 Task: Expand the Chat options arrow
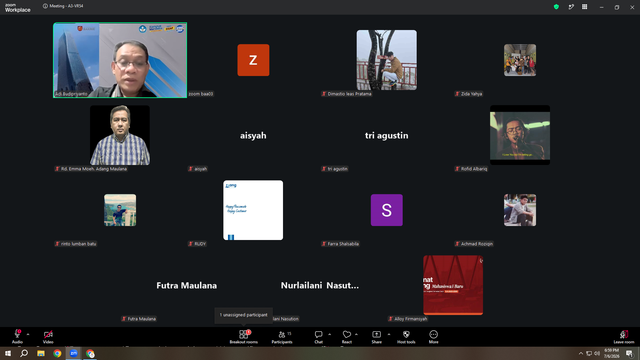point(329,334)
